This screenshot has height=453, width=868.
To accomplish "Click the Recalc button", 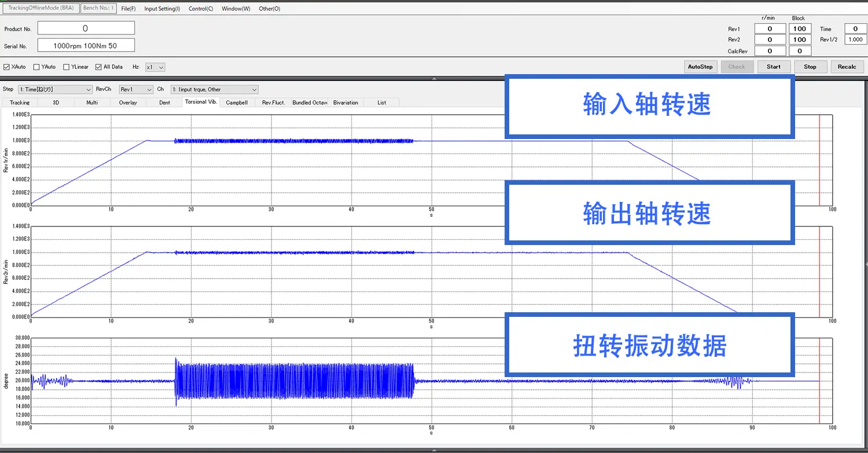I will click(847, 67).
